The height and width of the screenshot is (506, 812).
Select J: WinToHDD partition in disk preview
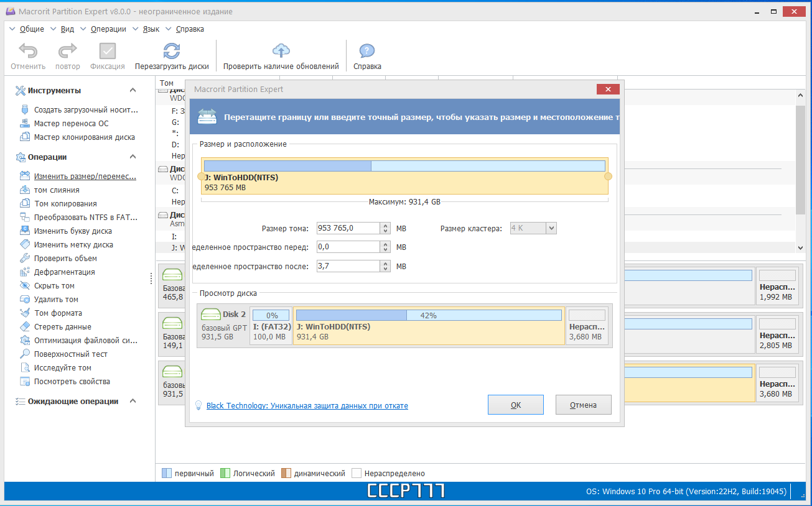(429, 325)
